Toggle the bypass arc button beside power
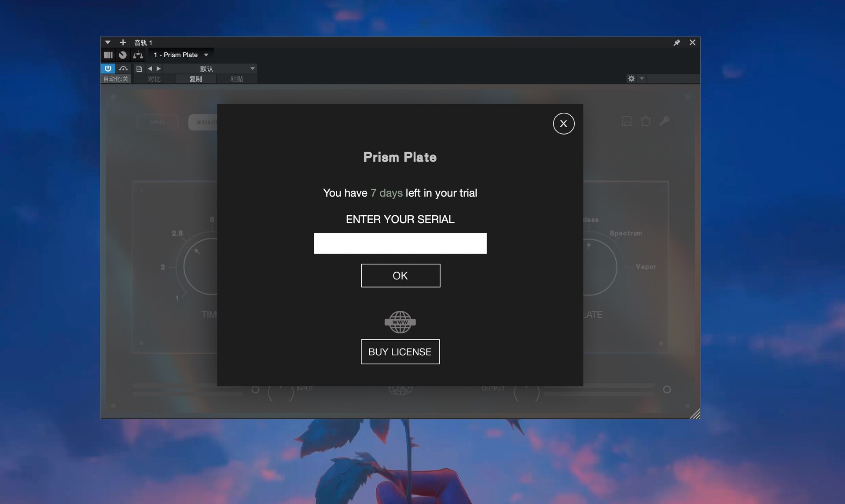The width and height of the screenshot is (845, 504). point(123,69)
